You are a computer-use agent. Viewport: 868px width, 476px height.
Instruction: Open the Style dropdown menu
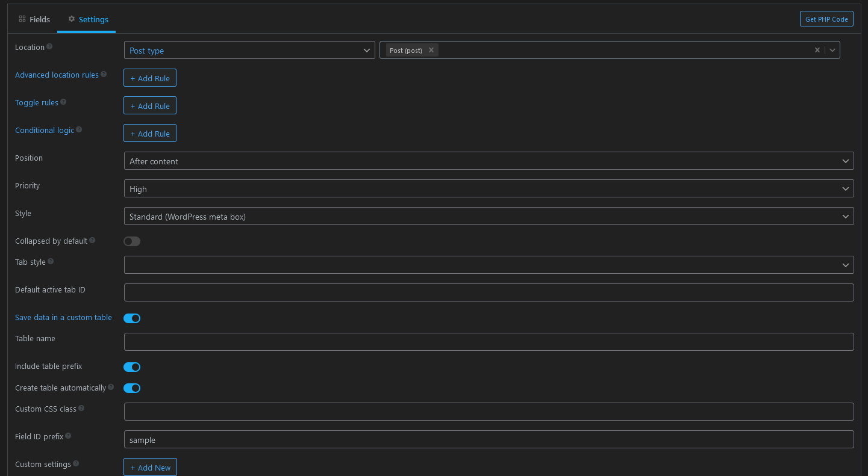(x=489, y=217)
